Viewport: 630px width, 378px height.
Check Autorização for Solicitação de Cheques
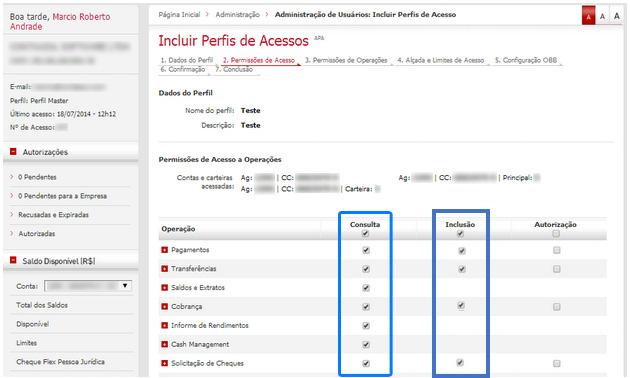click(556, 364)
